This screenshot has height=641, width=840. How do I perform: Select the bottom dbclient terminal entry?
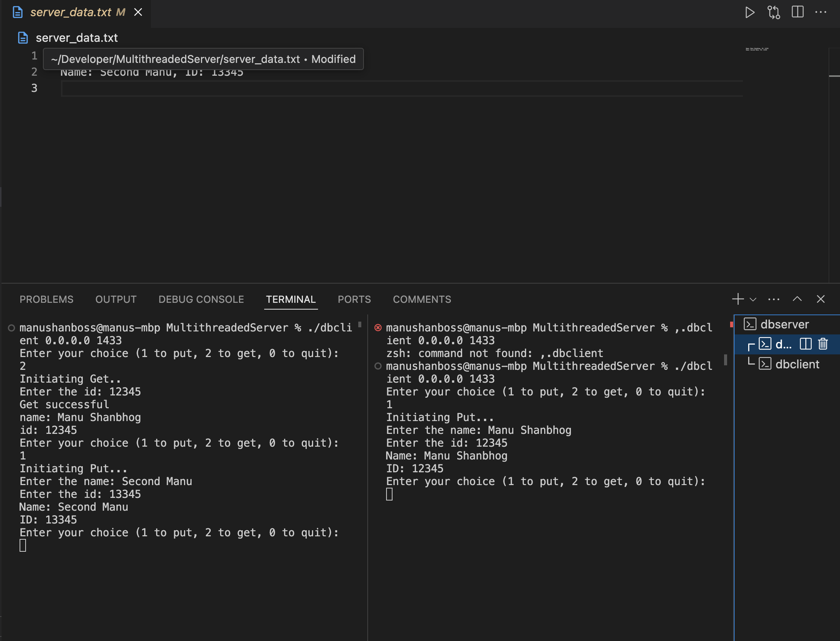pos(787,364)
